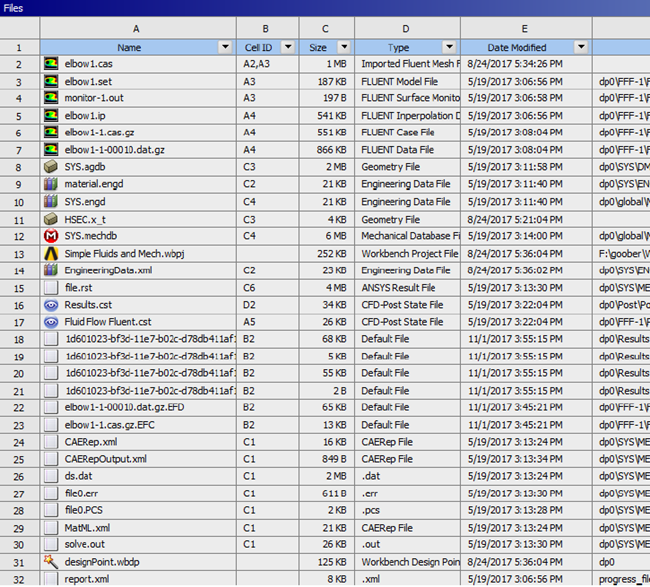This screenshot has width=650, height=587.
Task: Click date '5/19/2017 3:14:00 PM'
Action: 515,236
